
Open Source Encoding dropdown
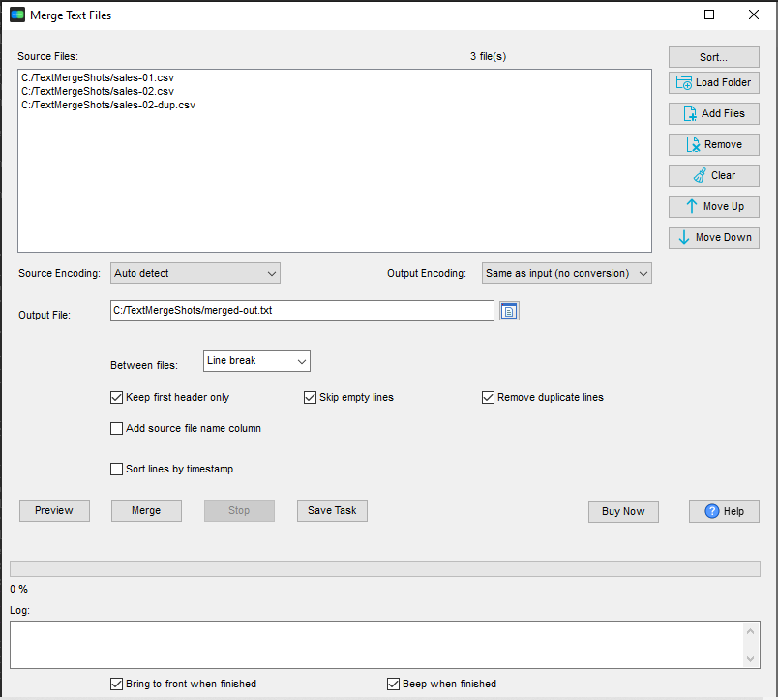[195, 274]
